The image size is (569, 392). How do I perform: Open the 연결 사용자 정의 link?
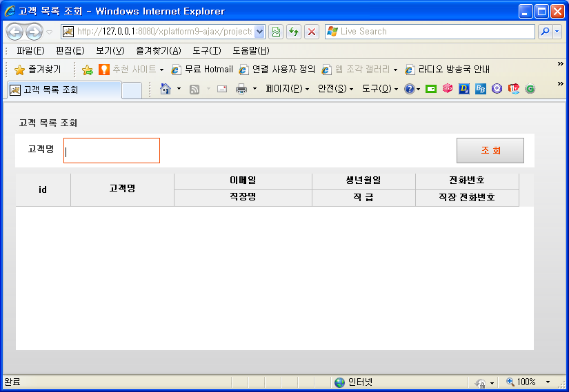point(277,70)
